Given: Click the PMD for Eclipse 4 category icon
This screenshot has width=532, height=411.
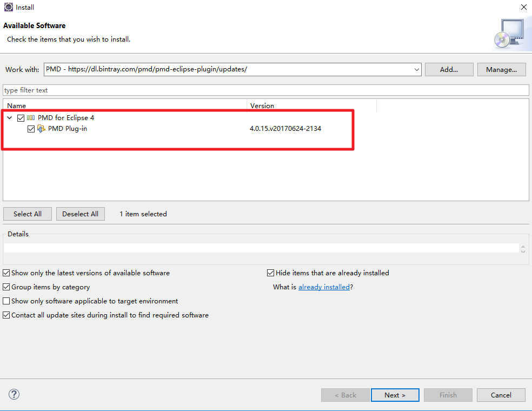Looking at the screenshot, I should click(31, 118).
